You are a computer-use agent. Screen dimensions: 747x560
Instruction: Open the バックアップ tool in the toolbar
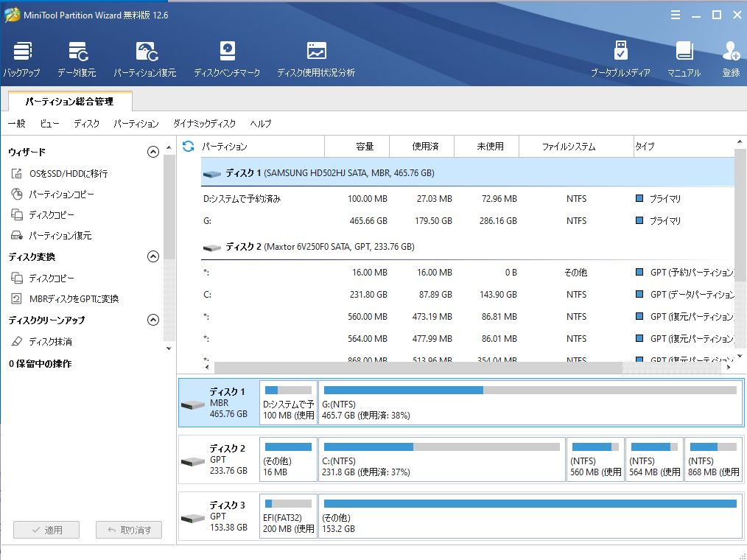coord(22,59)
